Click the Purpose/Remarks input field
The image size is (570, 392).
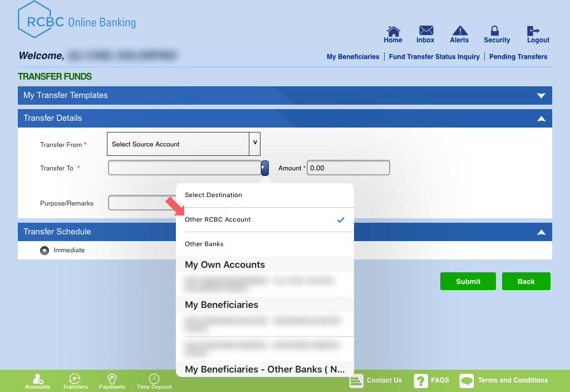click(x=142, y=203)
